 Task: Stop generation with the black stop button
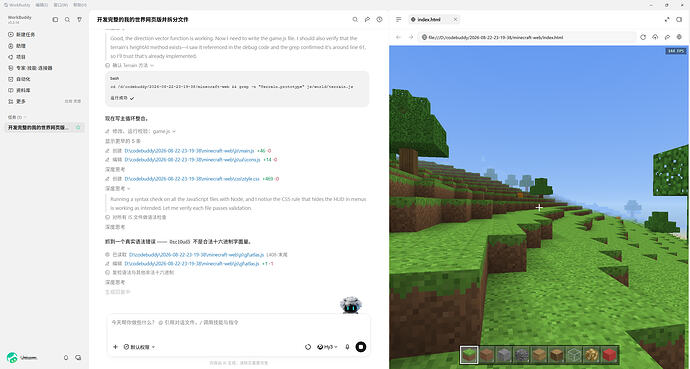360,347
